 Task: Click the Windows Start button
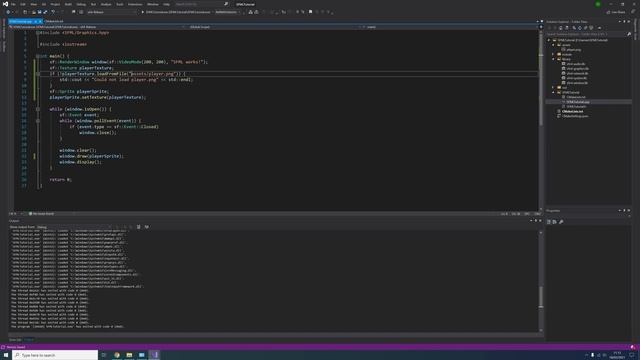click(x=6, y=355)
